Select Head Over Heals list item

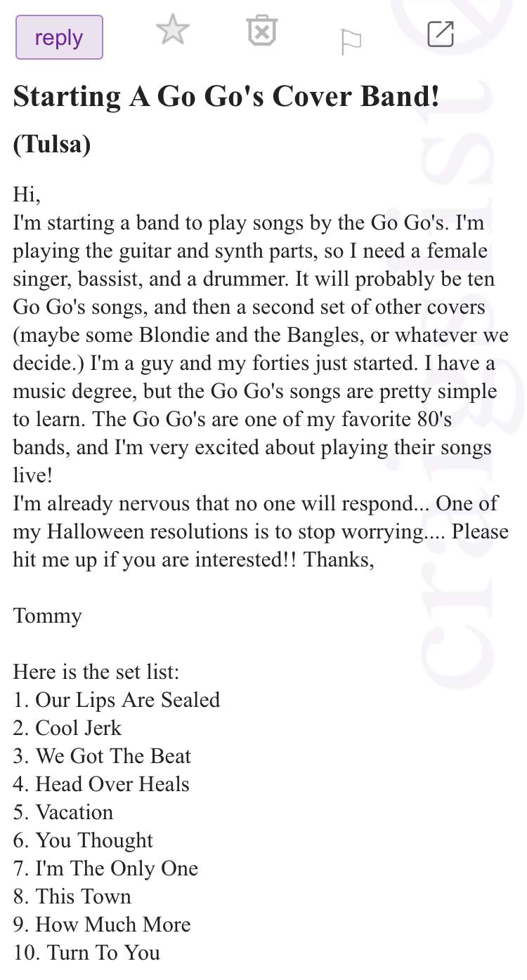[x=101, y=784]
